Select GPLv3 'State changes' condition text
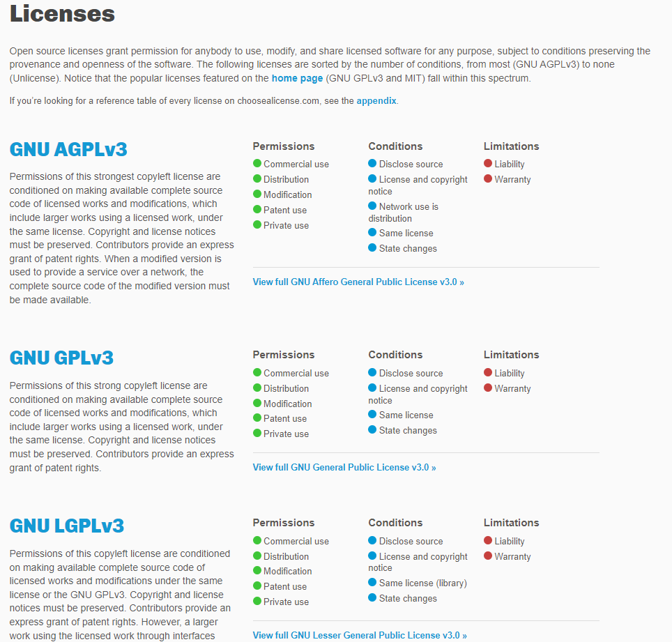672x642 pixels. (408, 431)
